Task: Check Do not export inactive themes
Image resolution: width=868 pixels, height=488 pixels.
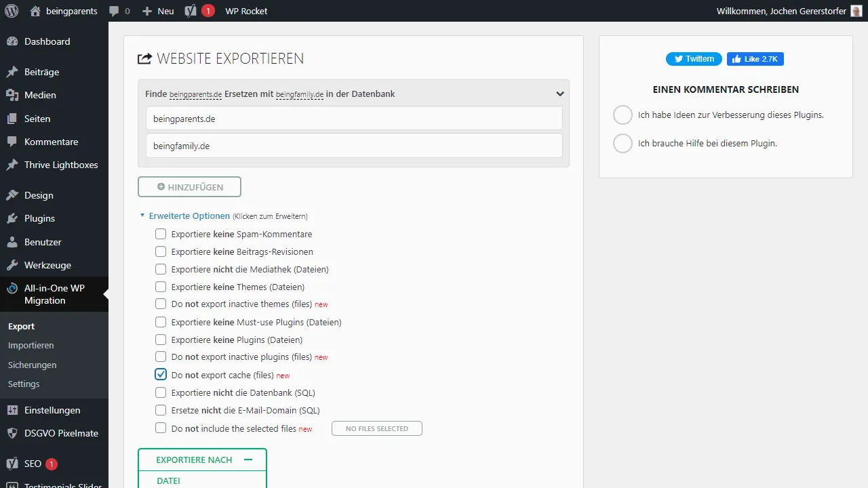Action: click(161, 304)
